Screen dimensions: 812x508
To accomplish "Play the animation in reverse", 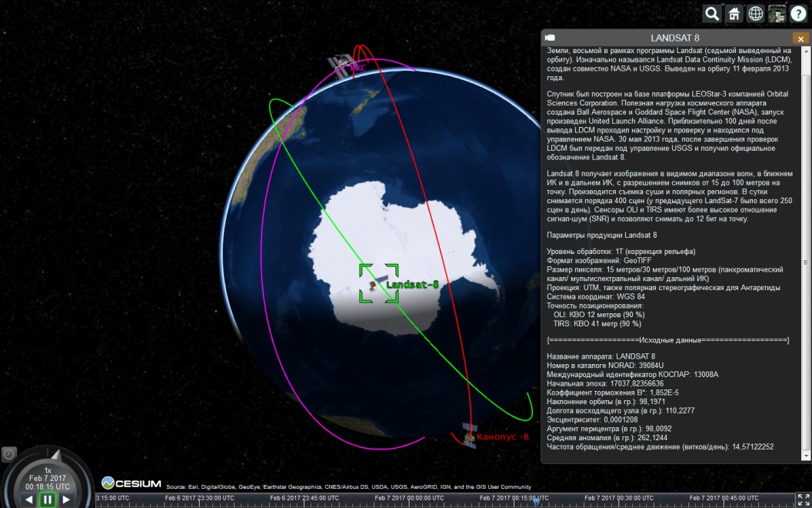I will click(29, 500).
